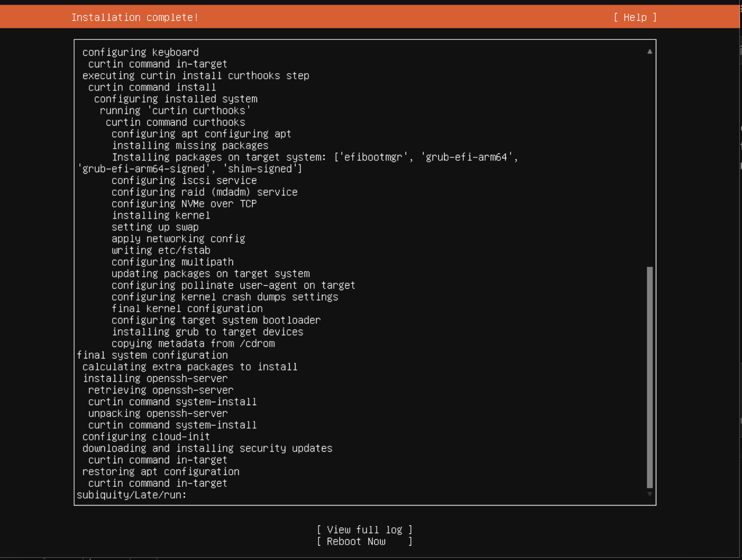Open the Help menu in header
Viewport: 742px width, 560px height.
635,17
